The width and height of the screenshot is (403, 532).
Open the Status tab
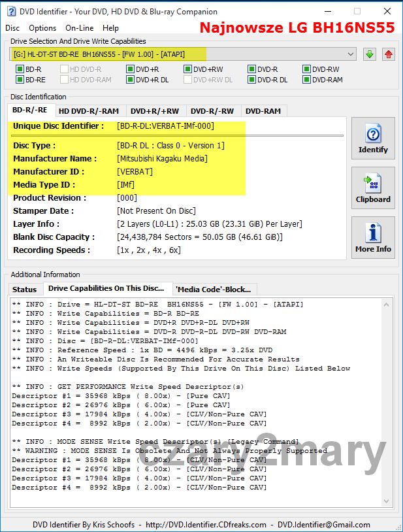pyautogui.click(x=24, y=290)
